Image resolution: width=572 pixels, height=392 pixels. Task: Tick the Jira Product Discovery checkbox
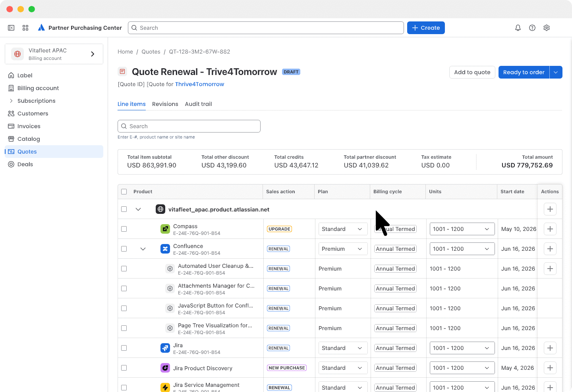pos(124,368)
